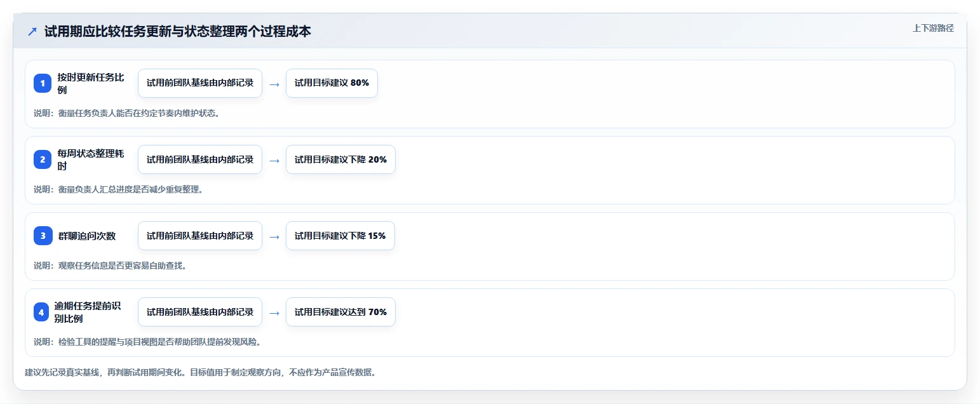Click the footer note beginning 建议先记录真实基线

click(200, 373)
